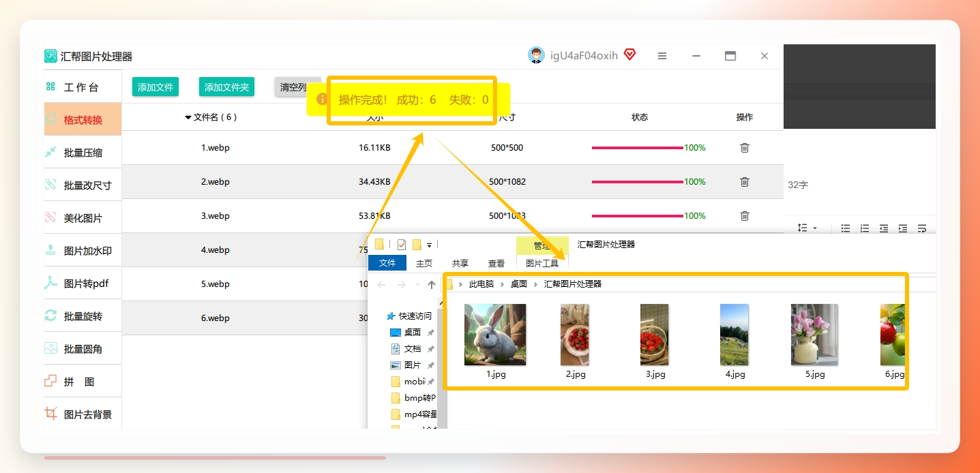
Task: Open the 批量旋转 batch rotate tool
Action: [83, 316]
